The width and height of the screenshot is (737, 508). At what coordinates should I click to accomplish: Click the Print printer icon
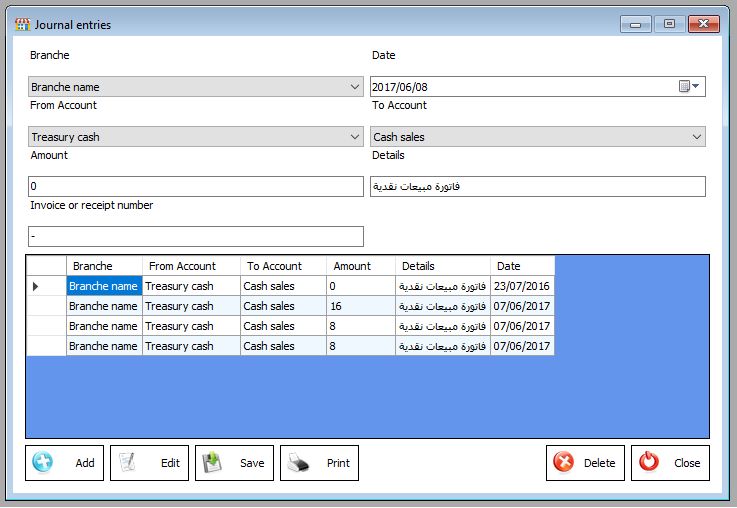click(x=298, y=463)
